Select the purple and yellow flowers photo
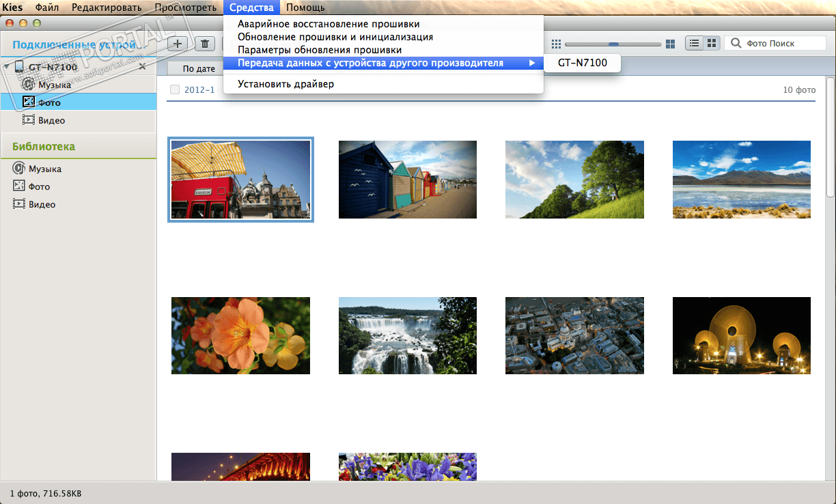Screen dimensions: 836x504 tap(408, 466)
